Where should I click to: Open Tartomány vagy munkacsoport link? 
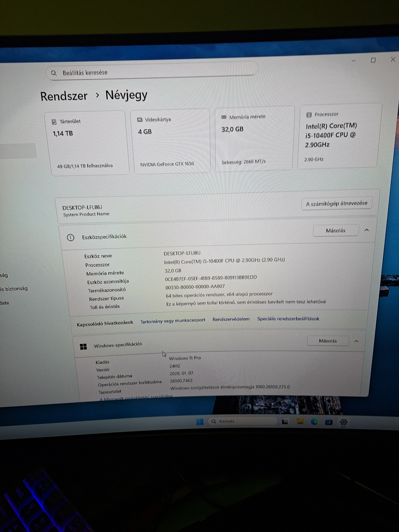(173, 321)
